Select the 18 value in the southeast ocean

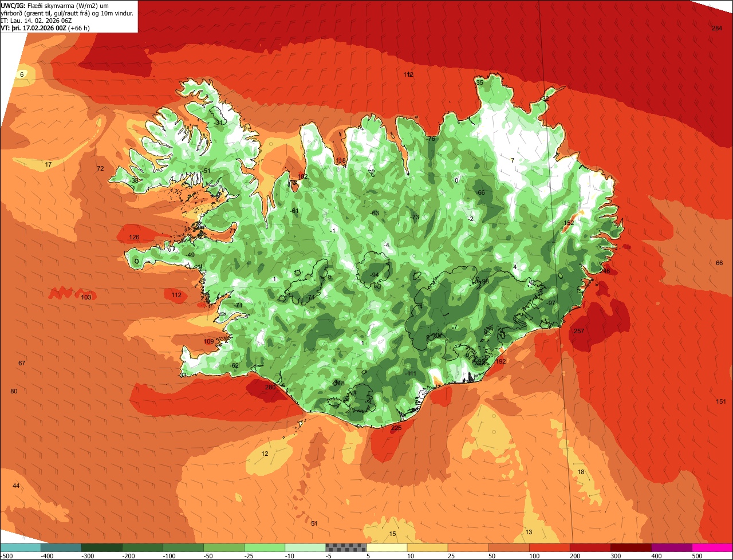coord(581,472)
